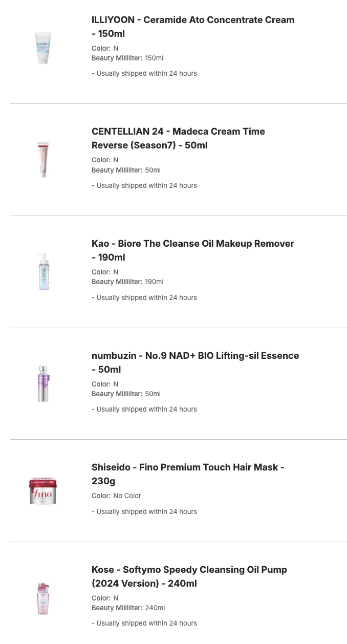Viewport: 347px width, 644px height.
Task: Click the shipping note under numbuzin essence
Action: (x=144, y=410)
